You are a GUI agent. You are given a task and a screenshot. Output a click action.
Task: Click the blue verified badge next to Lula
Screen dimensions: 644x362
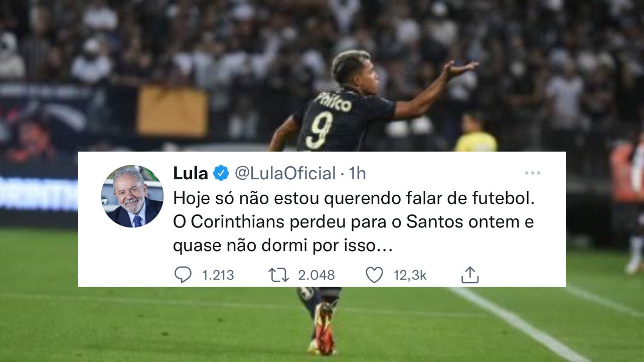coord(221,173)
